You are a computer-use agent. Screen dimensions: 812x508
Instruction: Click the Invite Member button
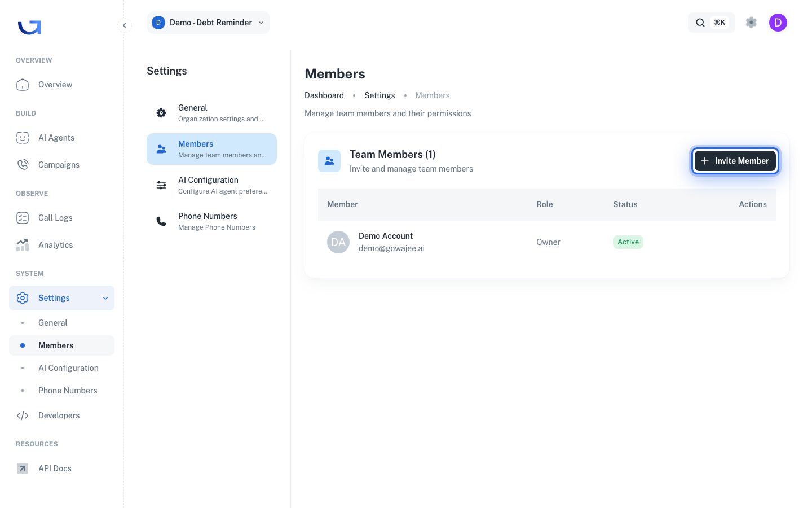[735, 161]
